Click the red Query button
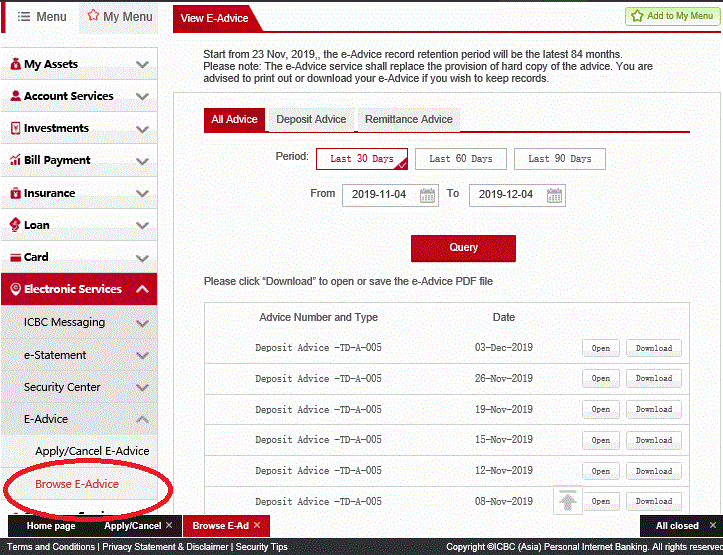Viewport: 723px width, 555px height. (463, 248)
